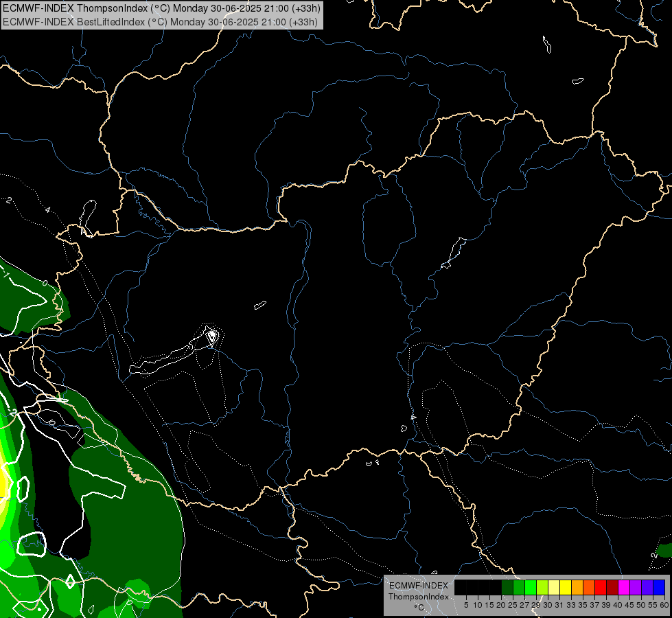Click legend tick value '20'
This screenshot has height=618, width=672.
pos(501,605)
